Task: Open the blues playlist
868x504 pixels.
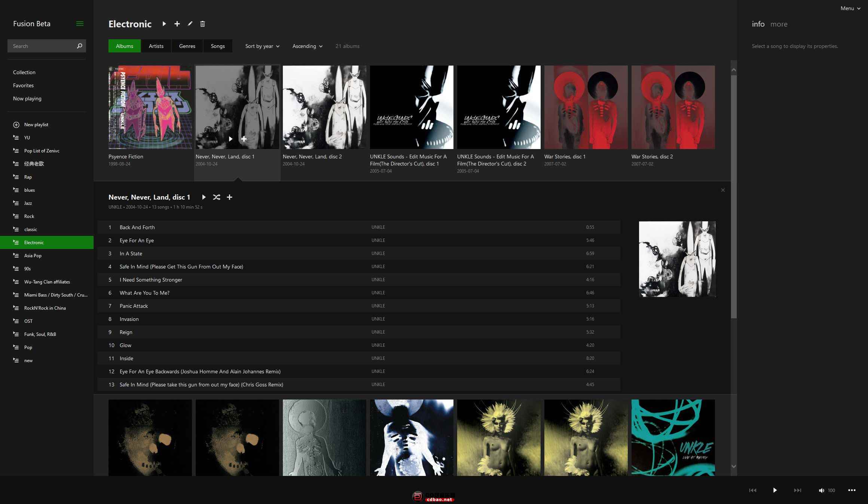Action: click(47, 190)
